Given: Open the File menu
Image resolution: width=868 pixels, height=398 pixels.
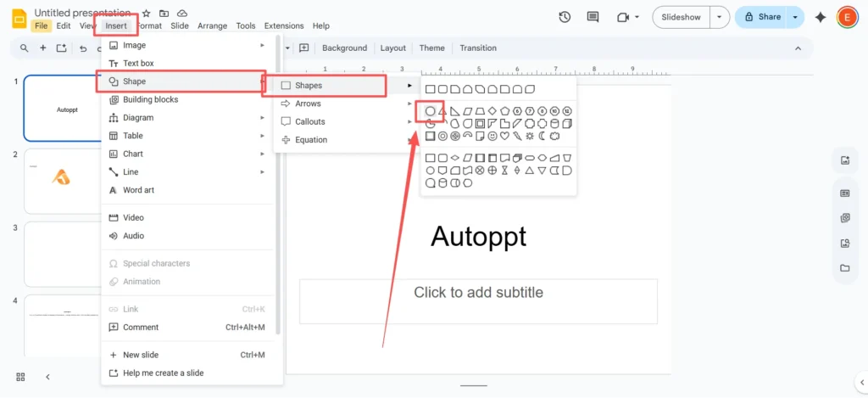Looking at the screenshot, I should pos(41,25).
